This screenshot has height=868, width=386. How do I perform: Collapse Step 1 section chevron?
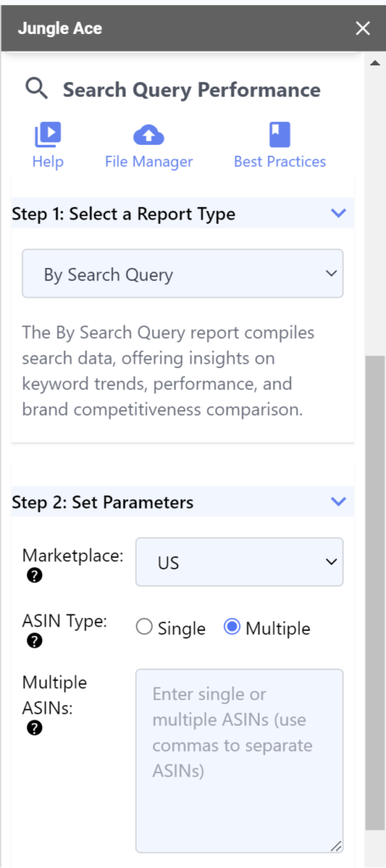coord(338,213)
